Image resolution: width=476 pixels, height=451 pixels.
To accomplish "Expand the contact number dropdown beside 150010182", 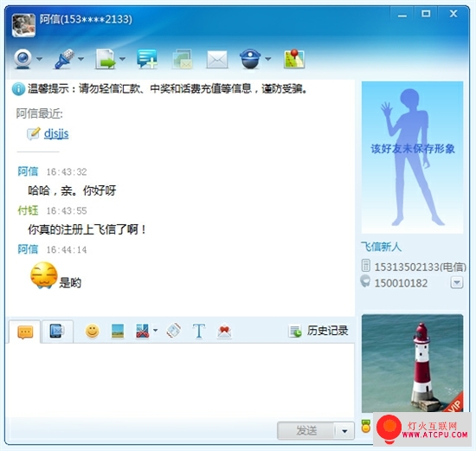I will click(457, 283).
